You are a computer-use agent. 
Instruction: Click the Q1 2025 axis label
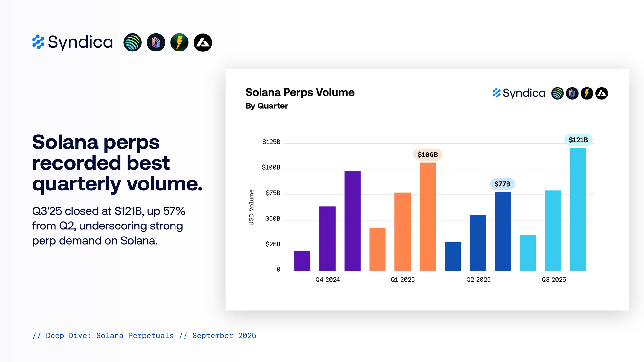coord(402,280)
